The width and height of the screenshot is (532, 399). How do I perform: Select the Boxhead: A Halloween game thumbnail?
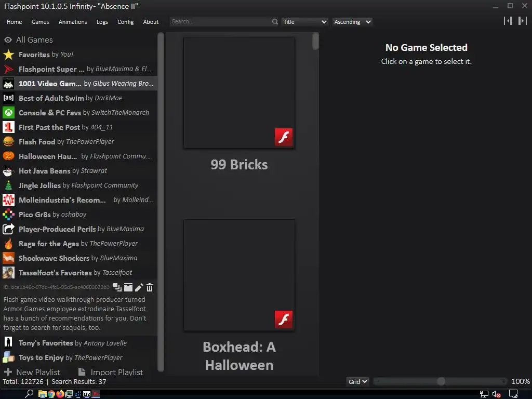[239, 275]
